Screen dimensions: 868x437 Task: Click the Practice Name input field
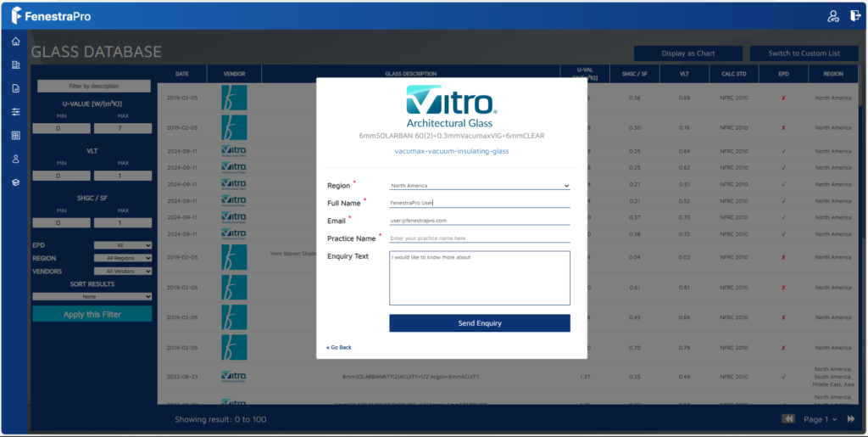point(480,238)
